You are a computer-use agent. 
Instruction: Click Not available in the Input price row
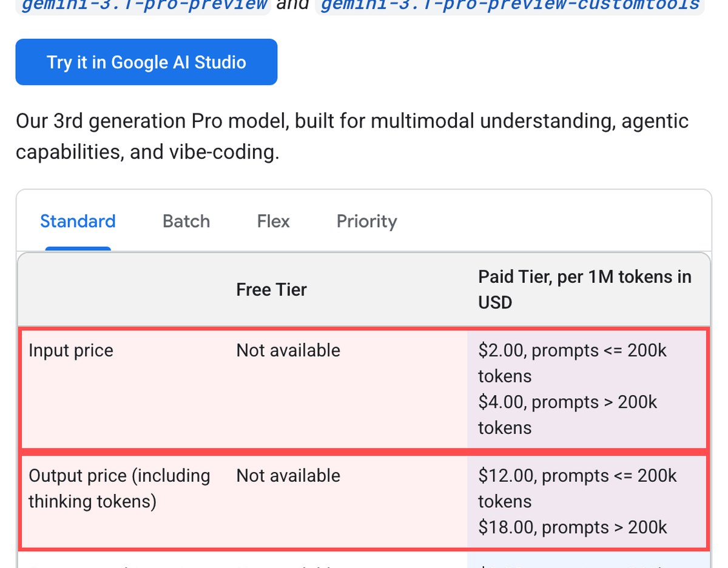point(288,351)
